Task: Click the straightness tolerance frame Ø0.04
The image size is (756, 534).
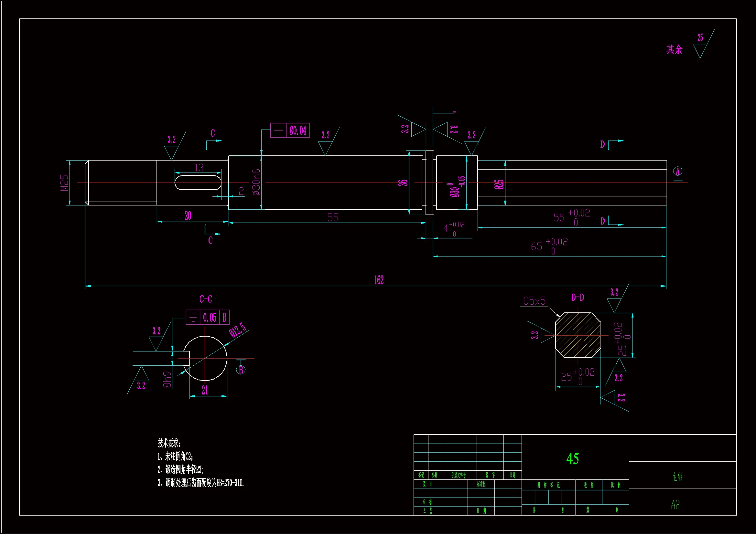Action: tap(290, 131)
